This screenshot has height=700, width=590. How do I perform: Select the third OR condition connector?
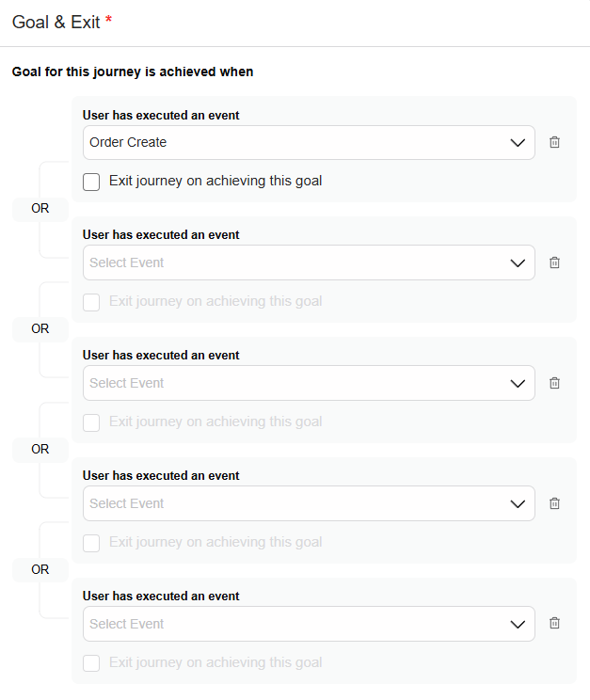40,450
